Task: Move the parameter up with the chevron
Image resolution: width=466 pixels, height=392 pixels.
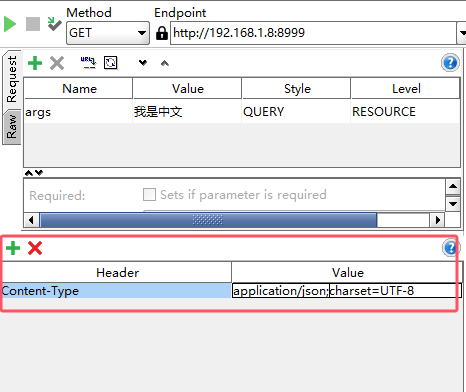Action: [x=165, y=63]
